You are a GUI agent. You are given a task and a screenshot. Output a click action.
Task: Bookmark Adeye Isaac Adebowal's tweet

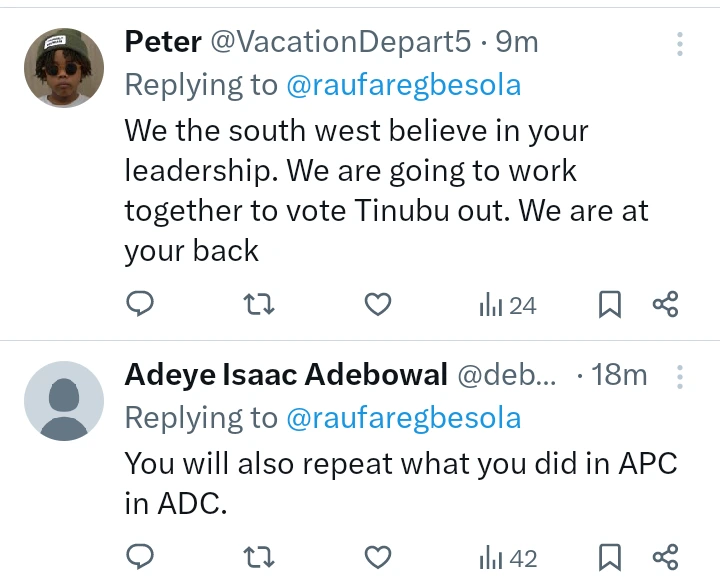coord(609,556)
